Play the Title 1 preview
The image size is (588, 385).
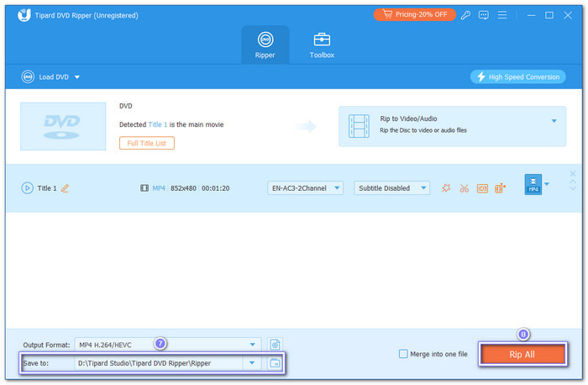click(x=27, y=188)
